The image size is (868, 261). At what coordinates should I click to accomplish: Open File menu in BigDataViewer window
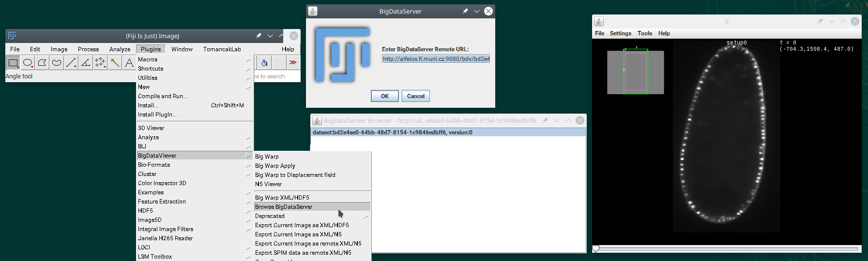pos(599,33)
